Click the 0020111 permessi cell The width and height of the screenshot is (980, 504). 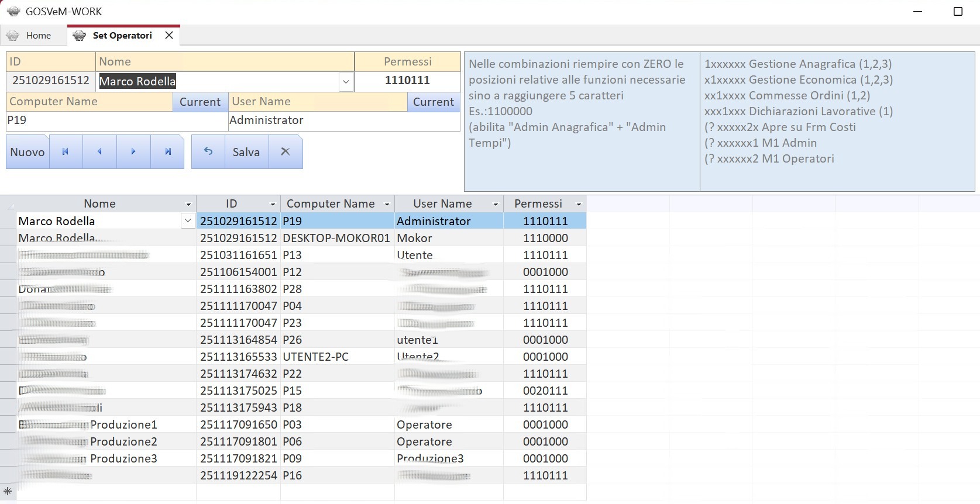(545, 391)
